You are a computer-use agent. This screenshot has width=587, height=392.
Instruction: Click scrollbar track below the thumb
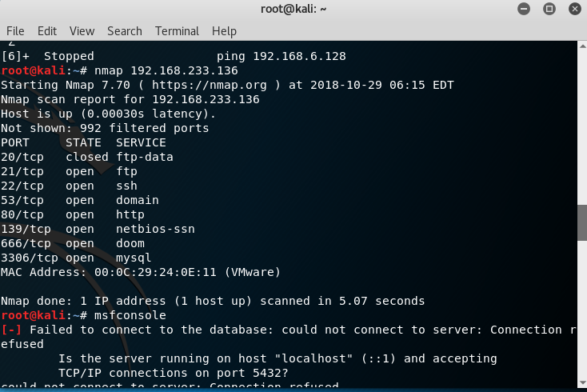click(x=581, y=320)
